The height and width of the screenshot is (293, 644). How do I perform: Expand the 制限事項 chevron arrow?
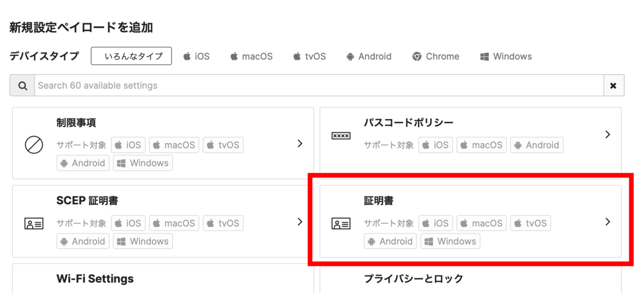click(300, 143)
